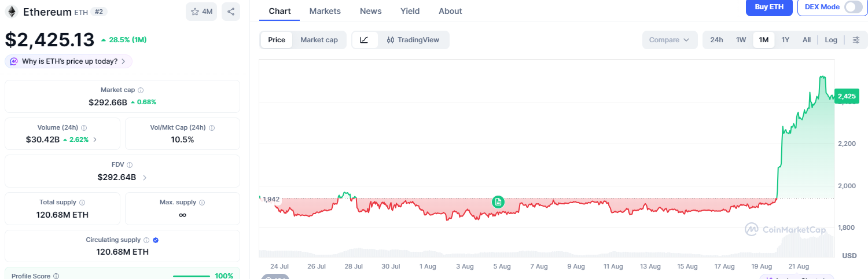Click the FDV value $292.64B
868x279 pixels.
pyautogui.click(x=116, y=178)
